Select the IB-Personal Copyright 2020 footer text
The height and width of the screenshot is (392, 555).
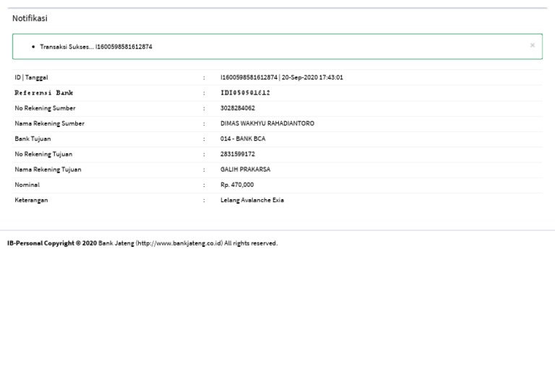point(52,243)
